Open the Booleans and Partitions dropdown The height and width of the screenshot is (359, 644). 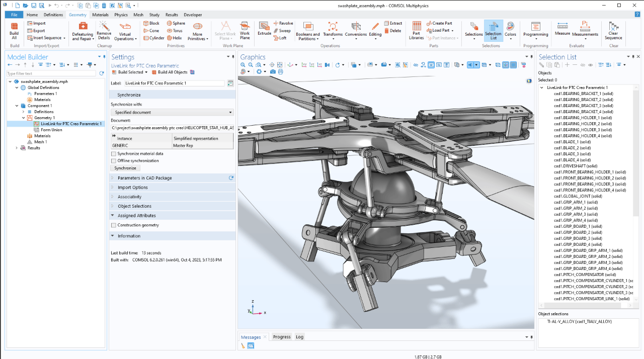(307, 31)
